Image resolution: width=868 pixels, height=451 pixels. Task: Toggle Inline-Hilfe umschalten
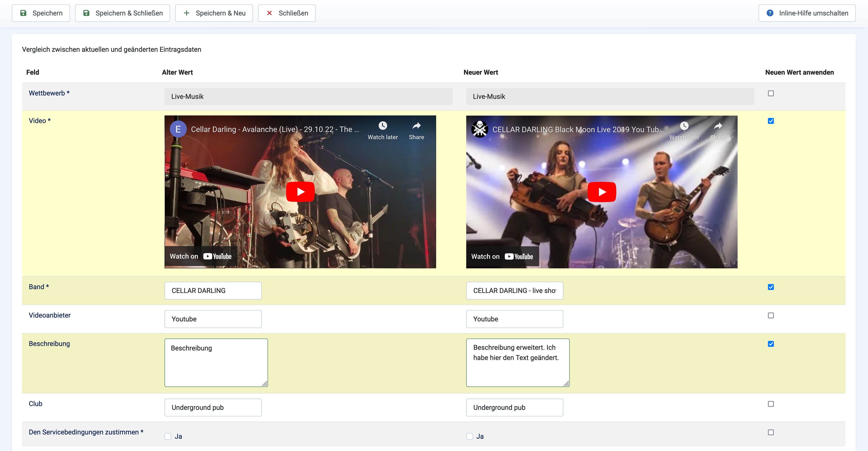click(x=807, y=13)
